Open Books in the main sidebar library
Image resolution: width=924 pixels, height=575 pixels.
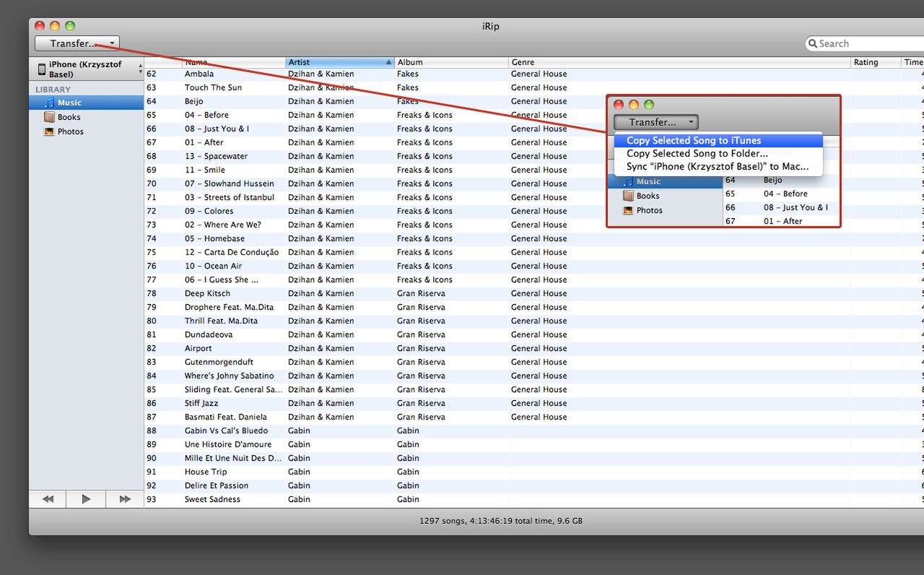click(69, 117)
